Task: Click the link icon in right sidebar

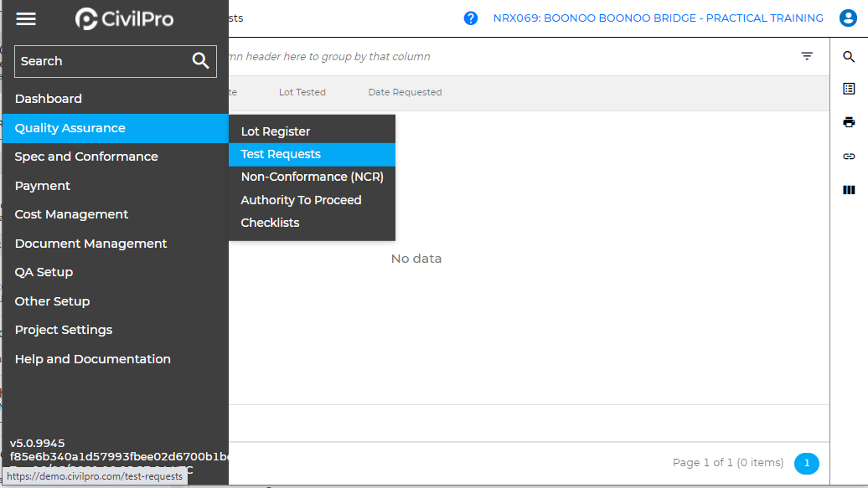Action: [849, 157]
